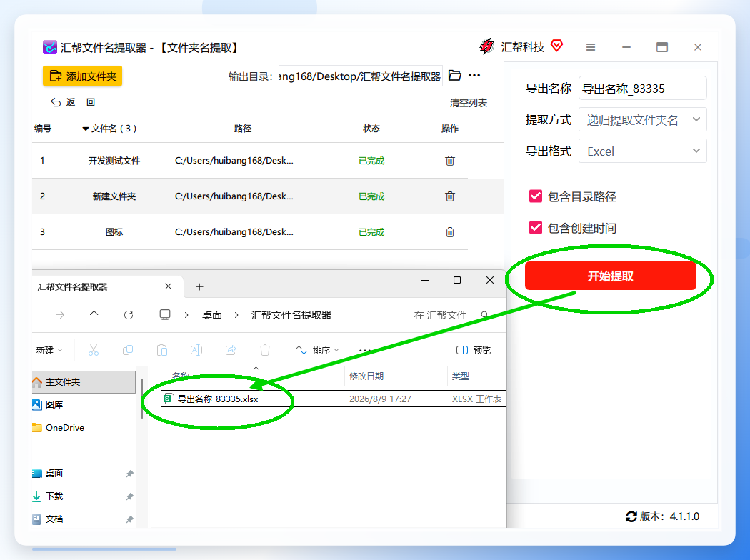
Task: Click the 汇帮科技 logo icon
Action: pos(486,46)
